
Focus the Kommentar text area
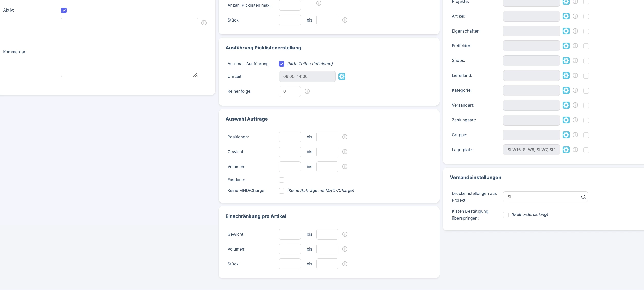[129, 47]
